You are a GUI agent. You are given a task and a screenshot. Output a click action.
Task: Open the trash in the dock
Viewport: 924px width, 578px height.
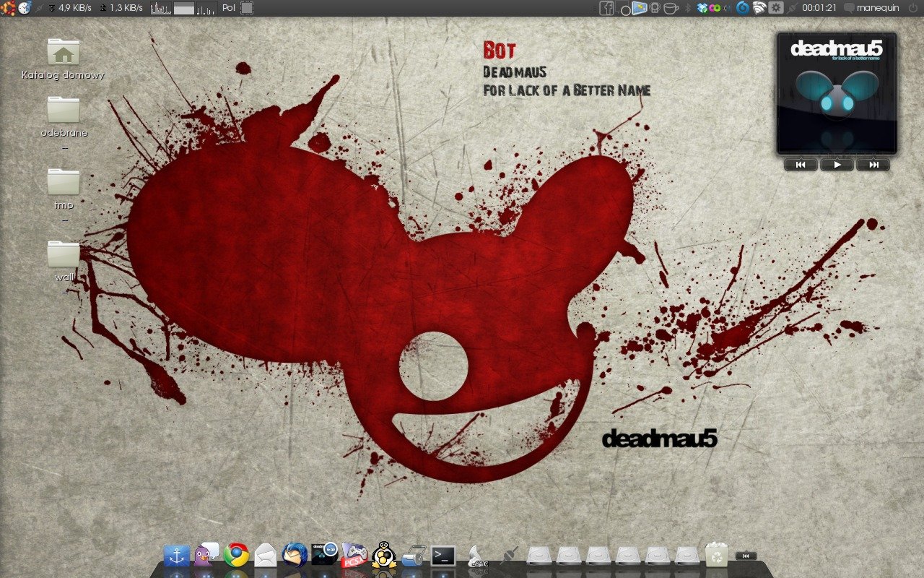[716, 554]
